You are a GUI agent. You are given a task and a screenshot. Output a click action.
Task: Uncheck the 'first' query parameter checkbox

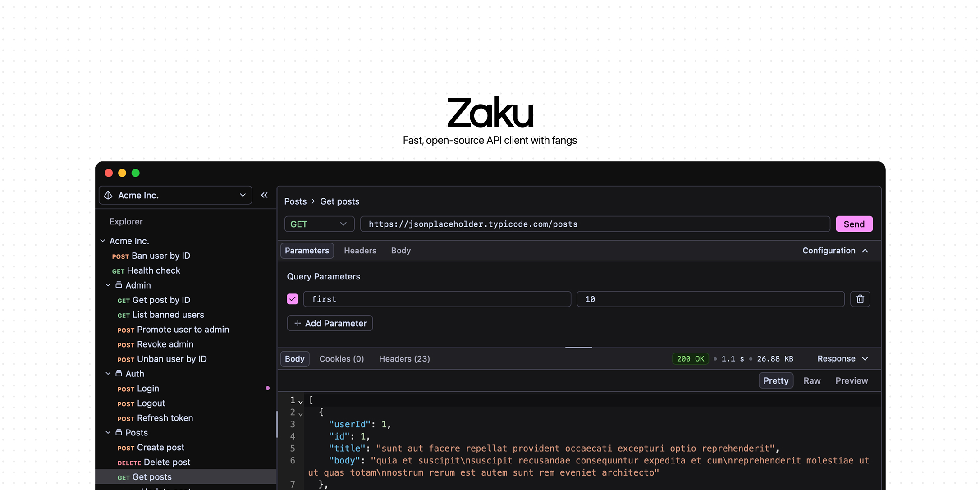pos(292,298)
